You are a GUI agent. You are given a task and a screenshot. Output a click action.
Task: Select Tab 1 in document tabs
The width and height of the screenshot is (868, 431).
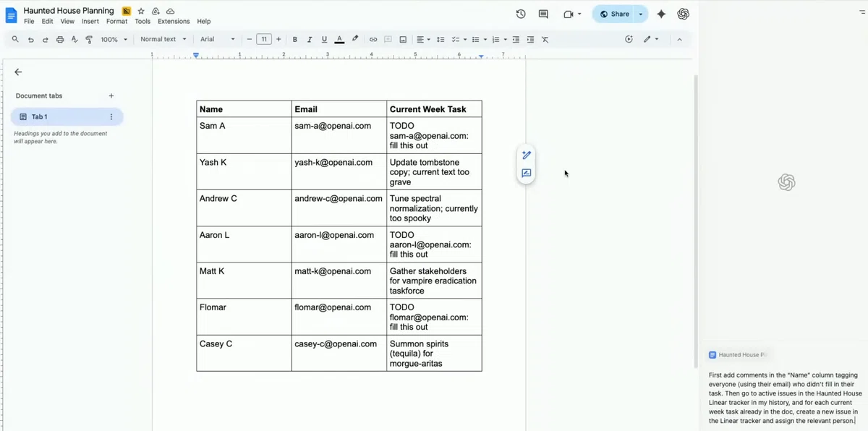pyautogui.click(x=67, y=116)
